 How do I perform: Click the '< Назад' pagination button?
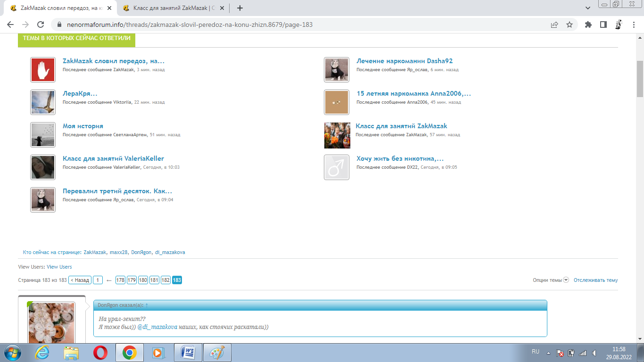click(x=80, y=280)
